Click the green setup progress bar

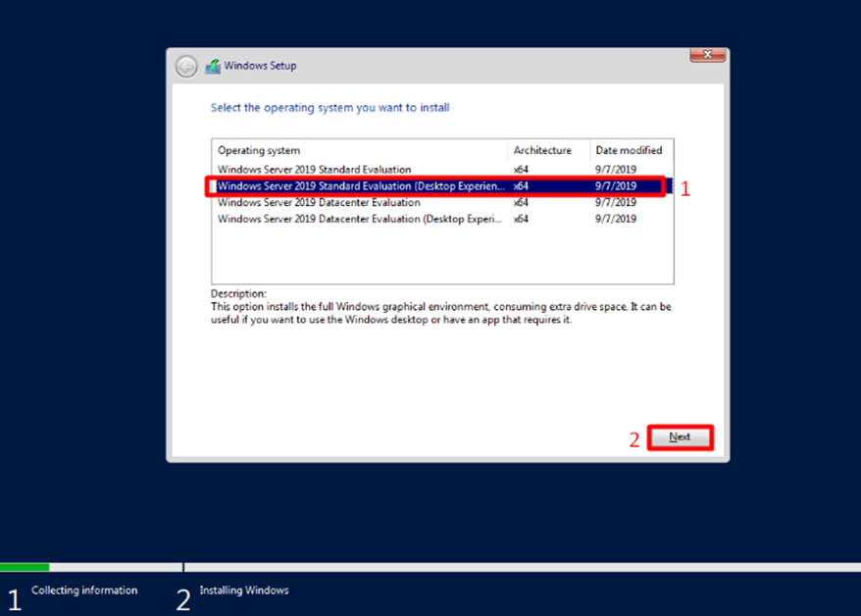tap(25, 567)
